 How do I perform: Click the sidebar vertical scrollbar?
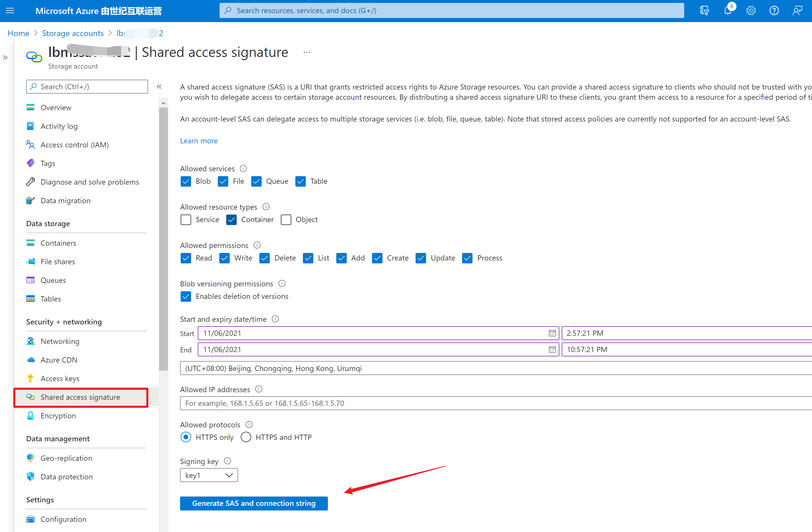tap(164, 239)
